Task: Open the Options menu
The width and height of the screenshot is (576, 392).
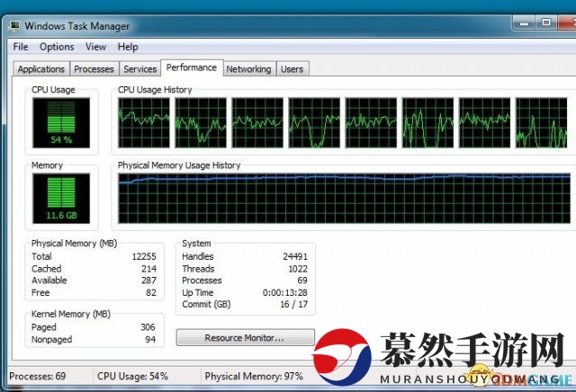Action: [x=57, y=47]
